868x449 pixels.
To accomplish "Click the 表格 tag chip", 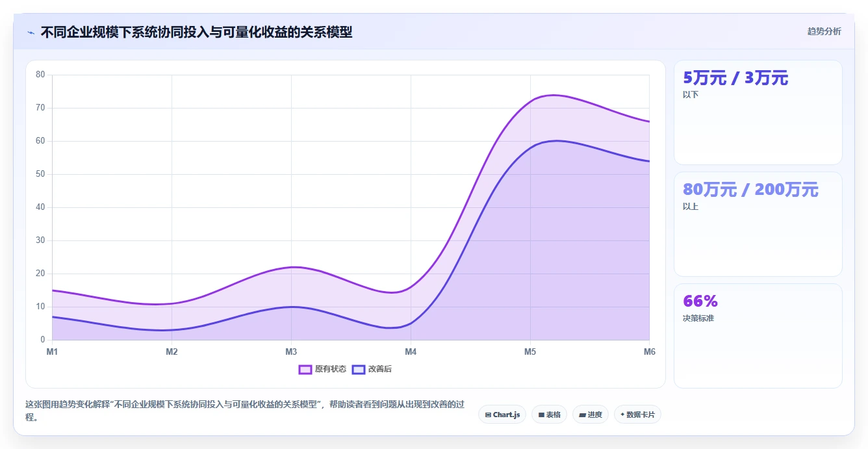I will 550,415.
